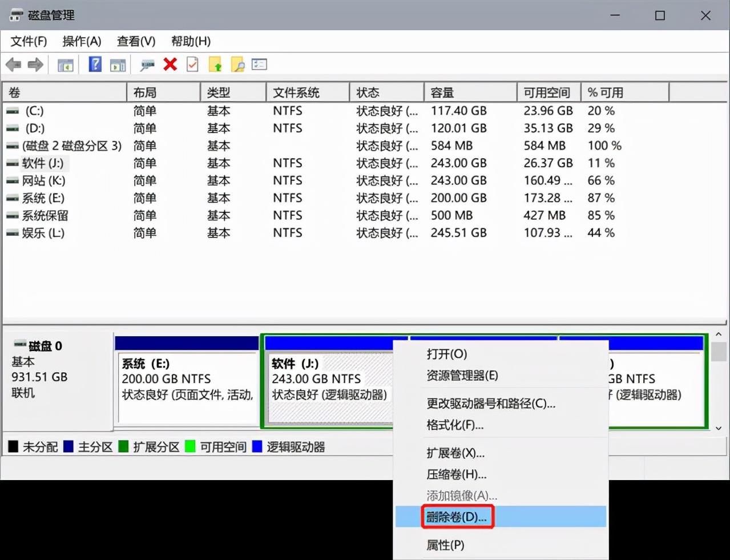
Task: Click the red X delete toolbar icon
Action: click(170, 64)
